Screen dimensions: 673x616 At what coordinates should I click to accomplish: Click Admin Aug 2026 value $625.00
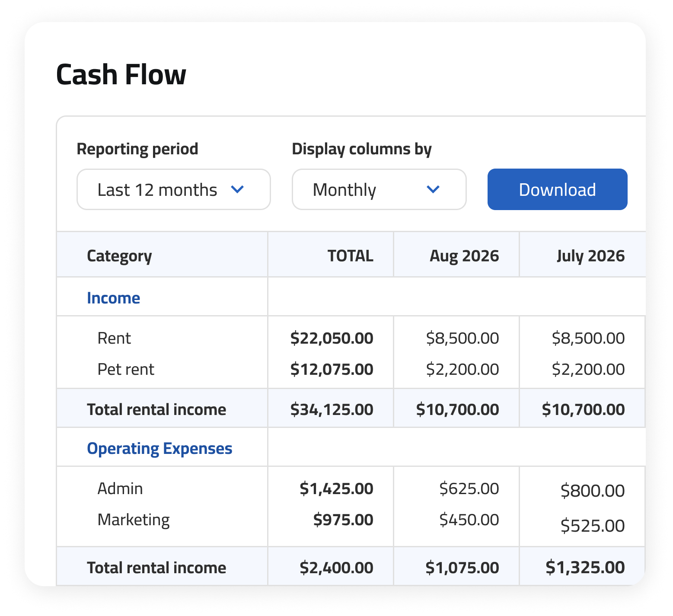[x=469, y=488]
